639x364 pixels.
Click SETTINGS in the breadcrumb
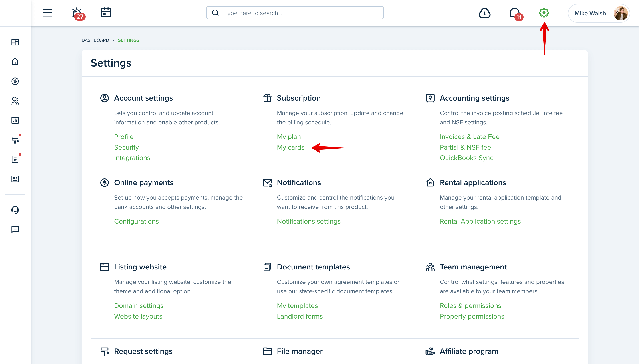pyautogui.click(x=129, y=40)
